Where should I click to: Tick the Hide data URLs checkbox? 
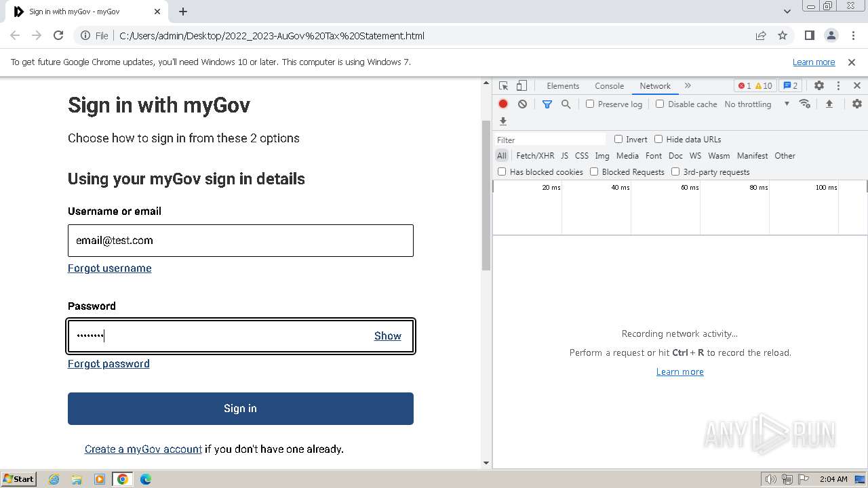coord(658,139)
